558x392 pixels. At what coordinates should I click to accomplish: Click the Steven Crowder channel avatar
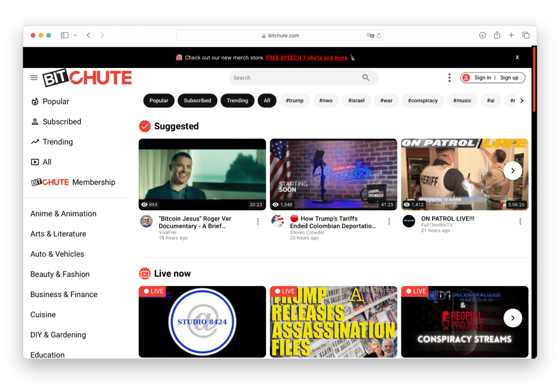pyautogui.click(x=278, y=221)
